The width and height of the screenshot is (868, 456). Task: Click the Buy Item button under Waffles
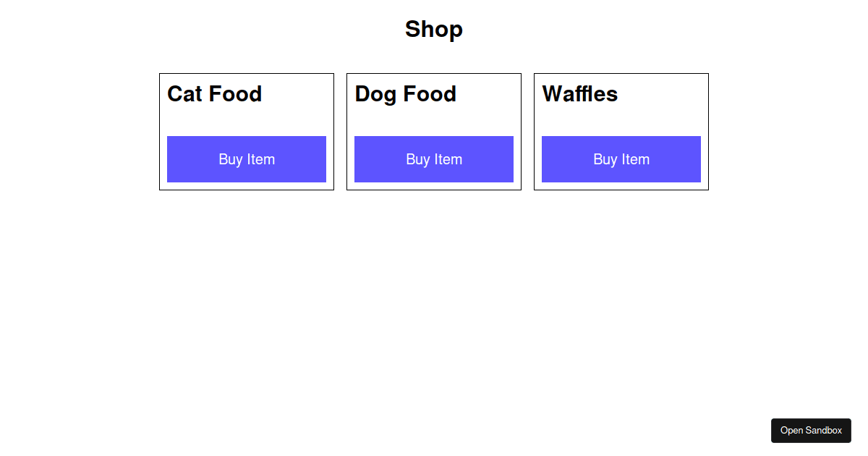point(621,159)
